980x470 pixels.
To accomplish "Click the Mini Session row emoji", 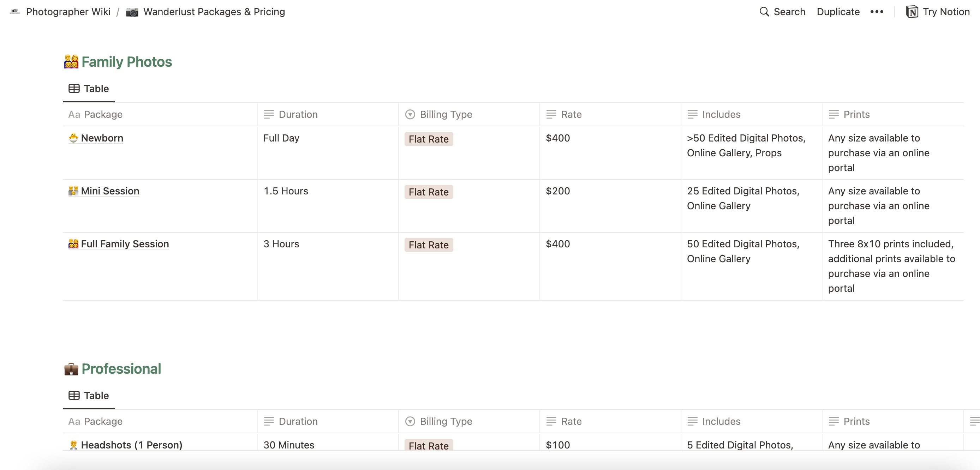I will [x=73, y=191].
